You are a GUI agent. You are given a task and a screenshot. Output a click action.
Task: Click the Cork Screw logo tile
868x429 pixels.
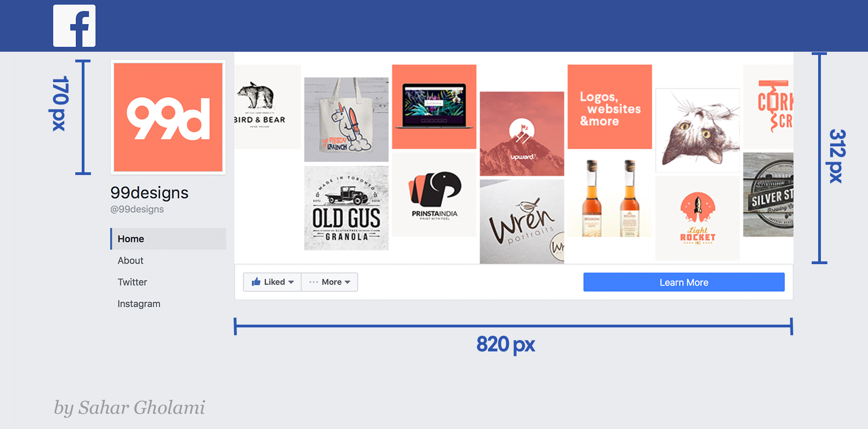768,107
